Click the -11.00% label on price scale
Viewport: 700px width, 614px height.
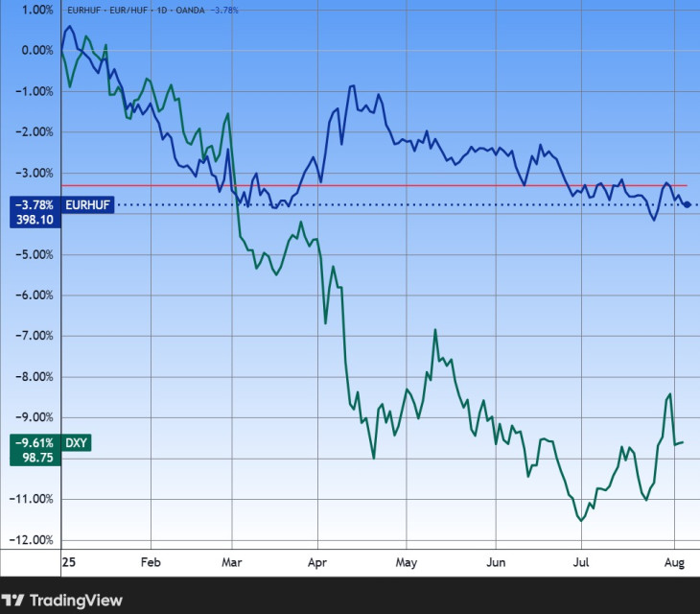(32, 499)
